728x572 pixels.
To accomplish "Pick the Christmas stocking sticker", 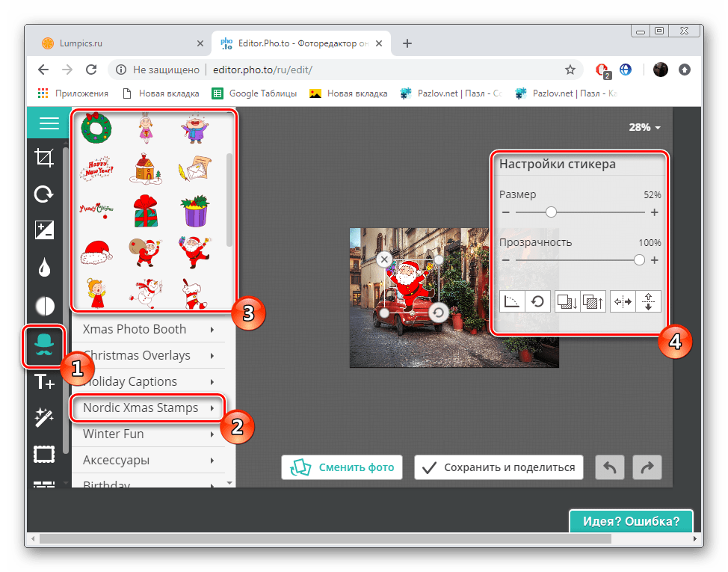I will (195, 293).
